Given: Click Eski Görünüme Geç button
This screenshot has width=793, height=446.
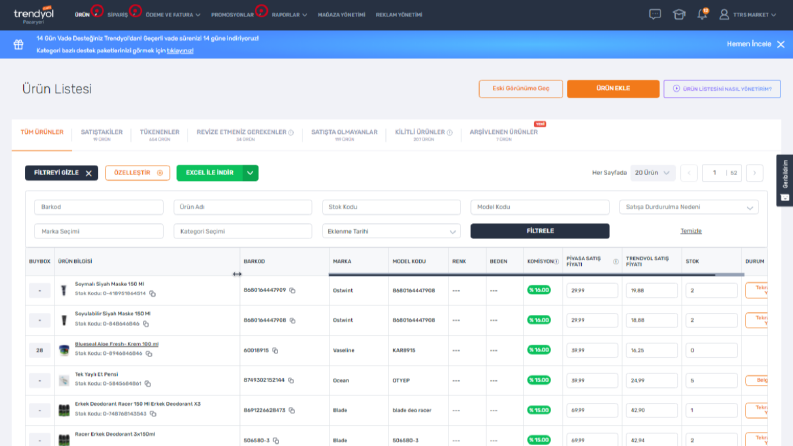Looking at the screenshot, I should click(x=521, y=88).
